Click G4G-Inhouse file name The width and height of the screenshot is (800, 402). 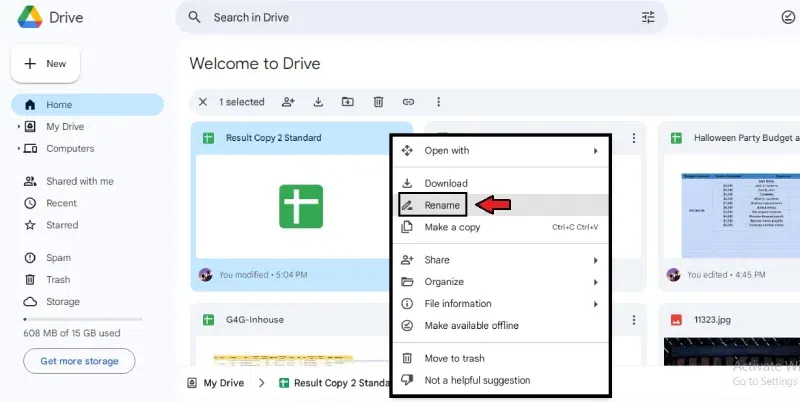[255, 320]
